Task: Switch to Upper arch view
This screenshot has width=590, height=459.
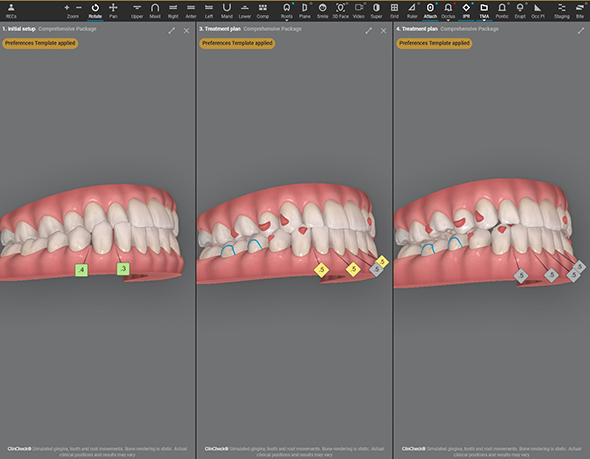Action: click(137, 11)
